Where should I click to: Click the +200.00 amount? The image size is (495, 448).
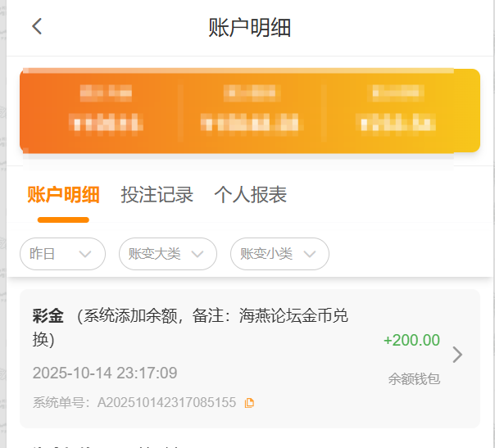[x=411, y=341]
